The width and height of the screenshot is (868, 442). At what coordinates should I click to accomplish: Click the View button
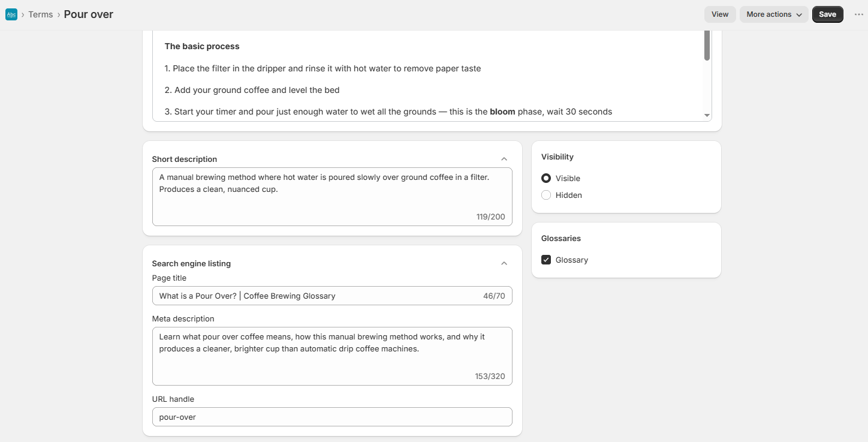coord(720,14)
